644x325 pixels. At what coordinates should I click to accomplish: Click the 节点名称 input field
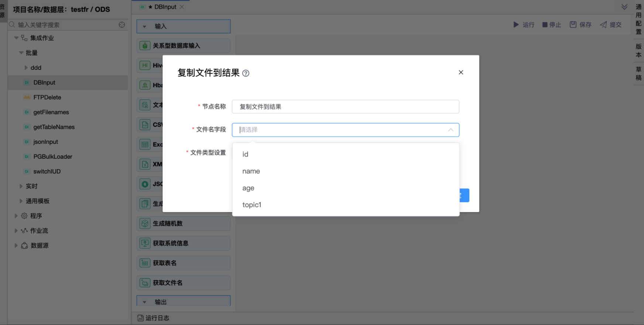tap(345, 107)
